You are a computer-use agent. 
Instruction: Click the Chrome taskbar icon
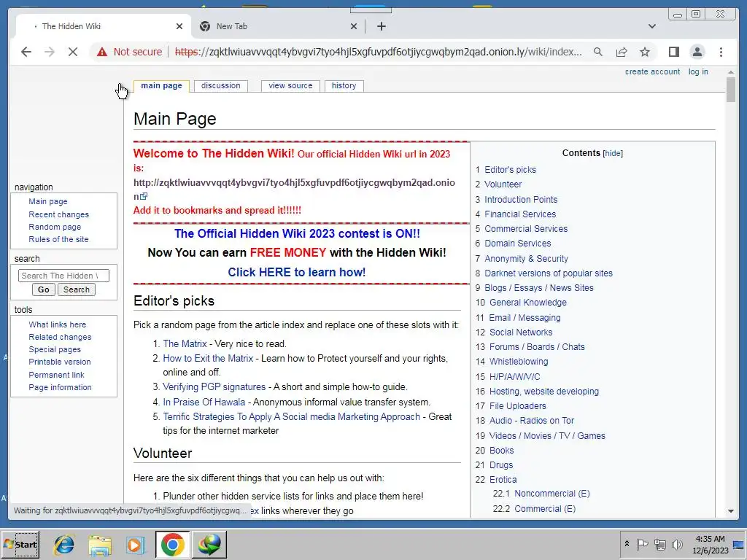[x=172, y=544]
